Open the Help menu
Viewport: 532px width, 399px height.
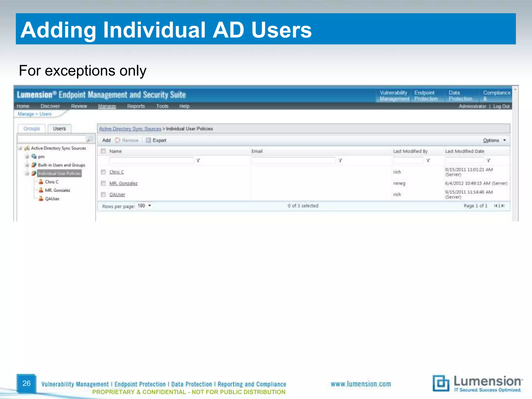184,106
